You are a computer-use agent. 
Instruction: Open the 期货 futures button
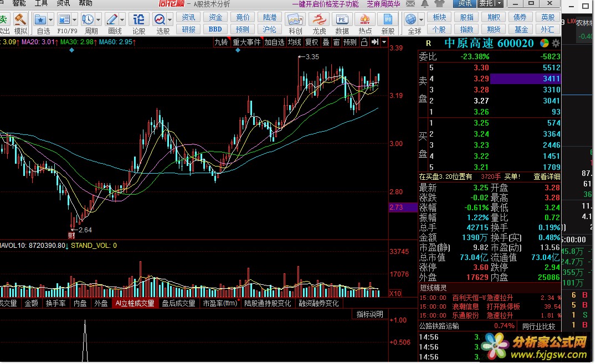pos(494,29)
